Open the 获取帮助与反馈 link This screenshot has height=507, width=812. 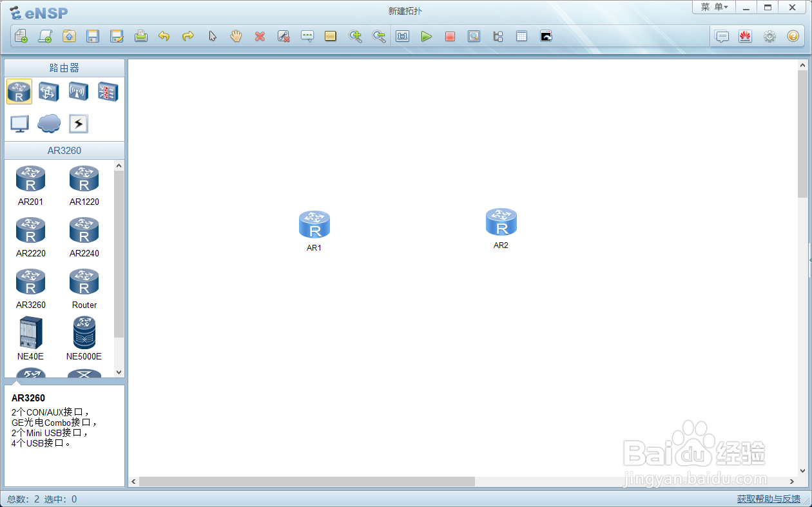coord(769,499)
